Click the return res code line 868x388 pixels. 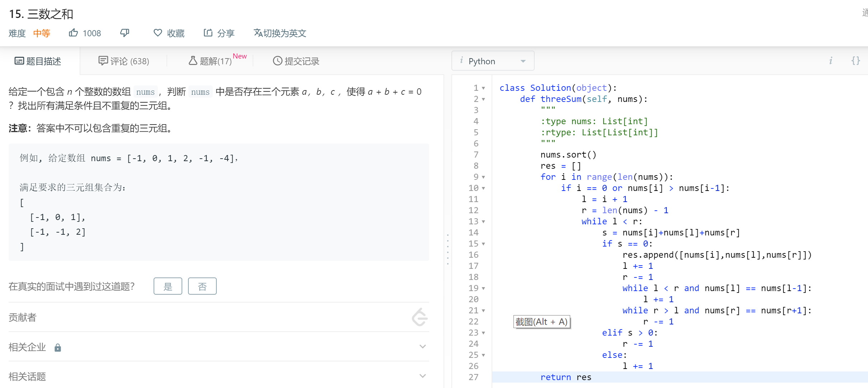[x=566, y=377]
